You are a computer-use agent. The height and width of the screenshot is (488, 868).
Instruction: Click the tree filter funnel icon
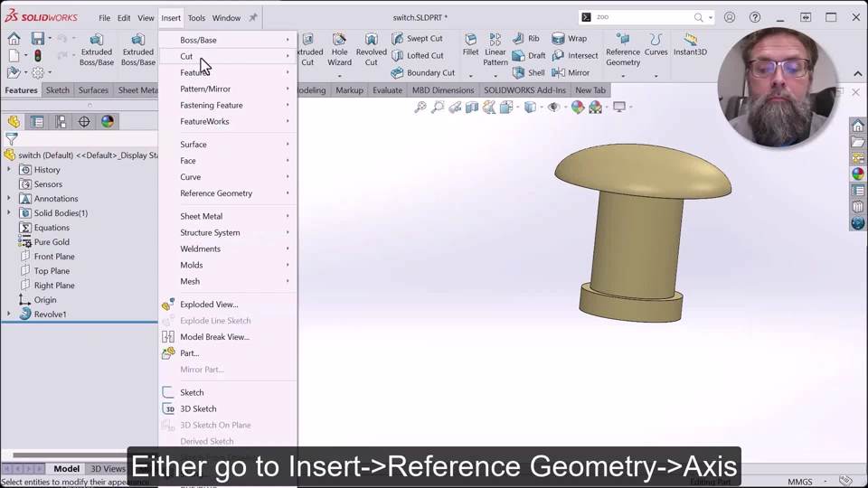12,139
